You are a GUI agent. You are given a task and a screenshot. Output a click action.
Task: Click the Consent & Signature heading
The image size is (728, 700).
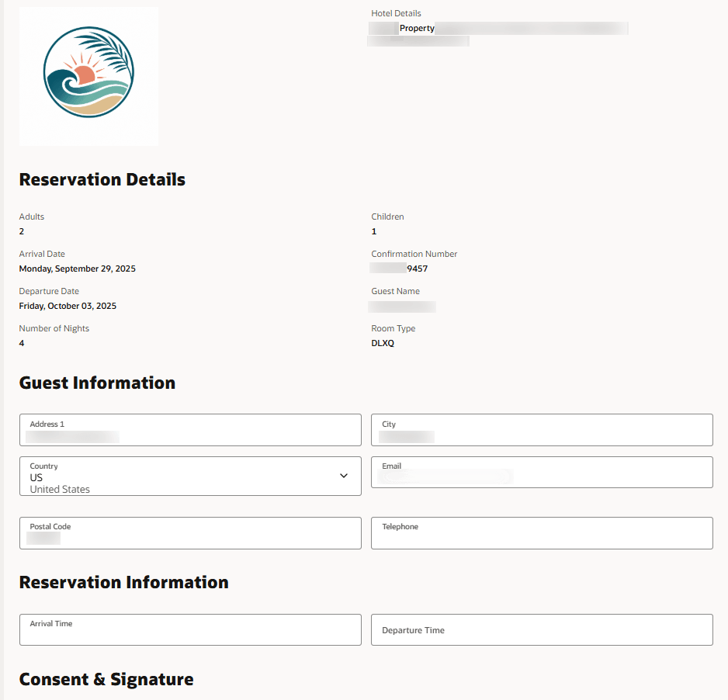pos(106,679)
